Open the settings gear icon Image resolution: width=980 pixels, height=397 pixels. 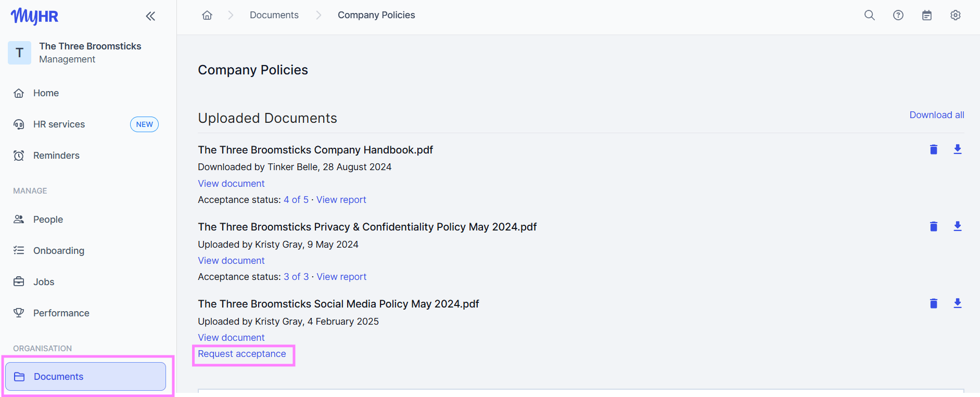pos(955,15)
